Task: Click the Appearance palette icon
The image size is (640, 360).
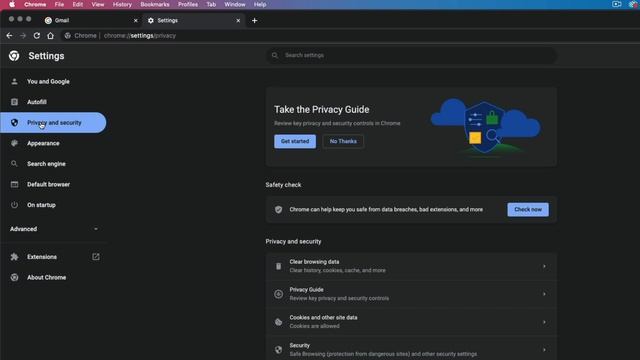Action: 14,143
